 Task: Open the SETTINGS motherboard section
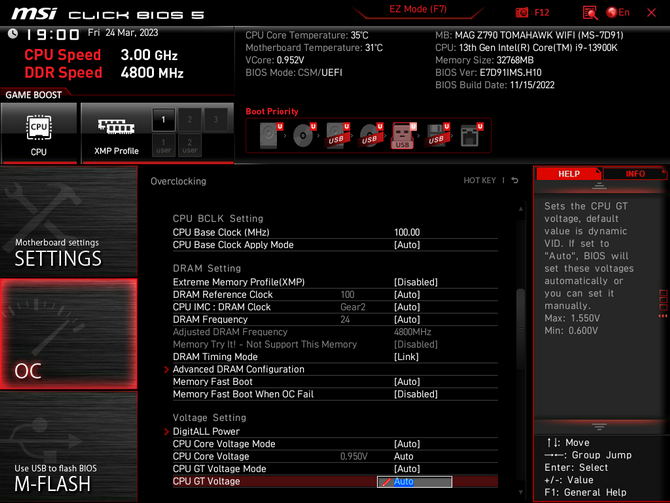69,221
